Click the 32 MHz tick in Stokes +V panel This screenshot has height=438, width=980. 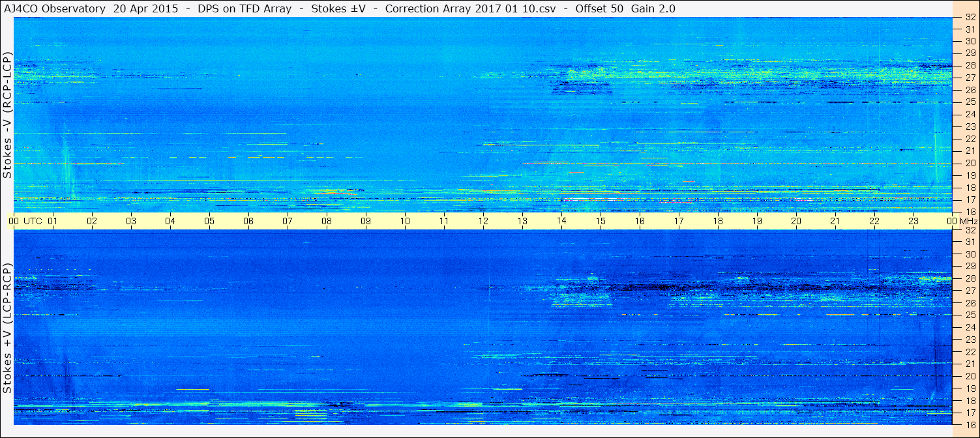[x=970, y=230]
